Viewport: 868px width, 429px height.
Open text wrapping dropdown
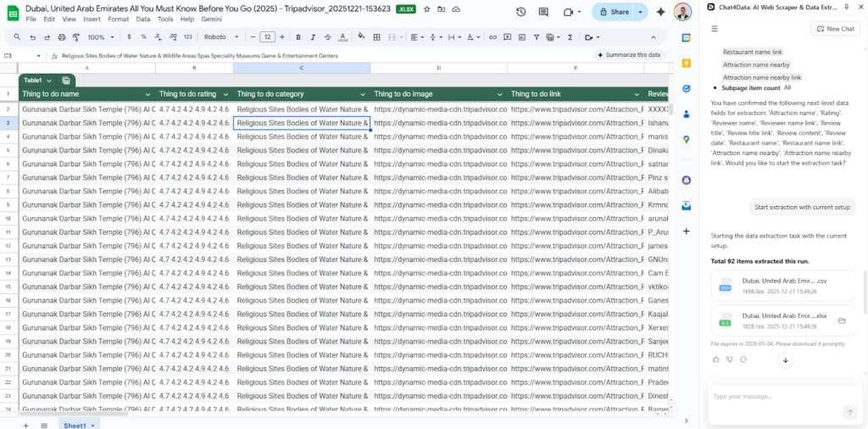(454, 37)
